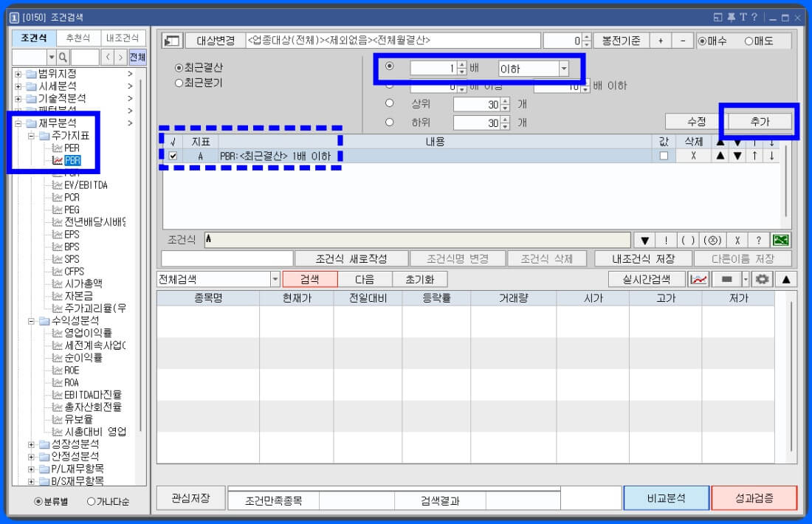
Task: Move condition A down with solid triangle
Action: (x=737, y=156)
